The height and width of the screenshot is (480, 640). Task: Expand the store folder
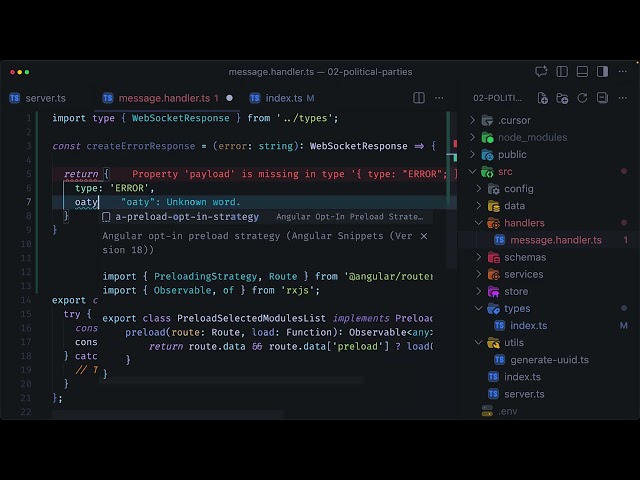479,291
